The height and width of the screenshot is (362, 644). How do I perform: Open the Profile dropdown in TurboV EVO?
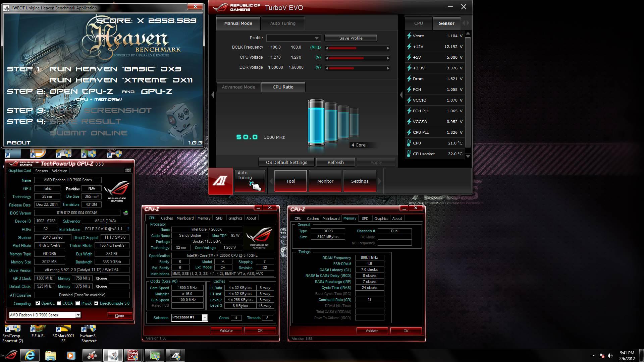293,38
